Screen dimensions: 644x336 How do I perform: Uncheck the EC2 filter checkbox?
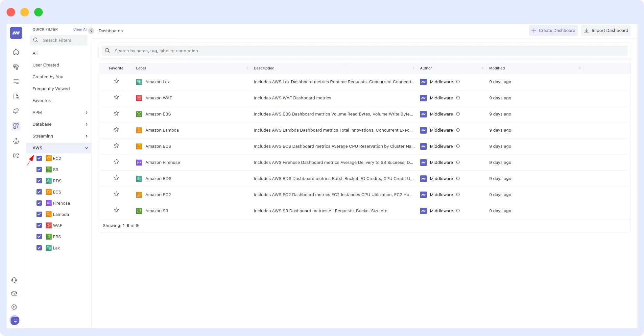click(39, 158)
